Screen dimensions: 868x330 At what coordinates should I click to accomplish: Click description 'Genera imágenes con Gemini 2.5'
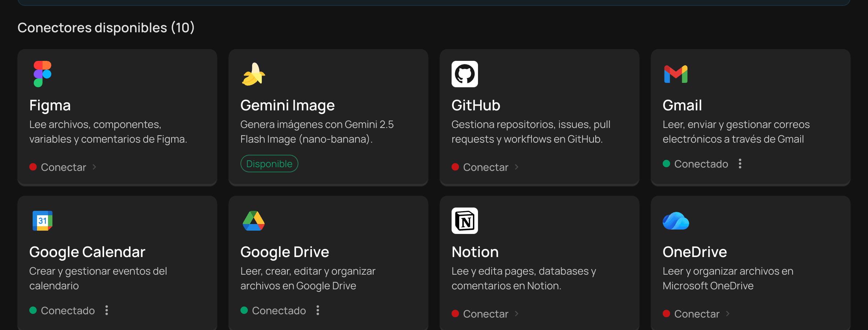coord(317,125)
